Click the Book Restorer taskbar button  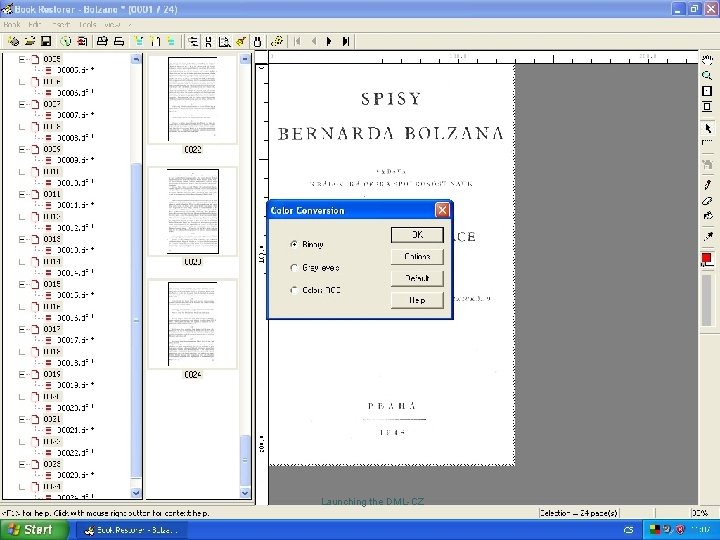click(x=131, y=530)
